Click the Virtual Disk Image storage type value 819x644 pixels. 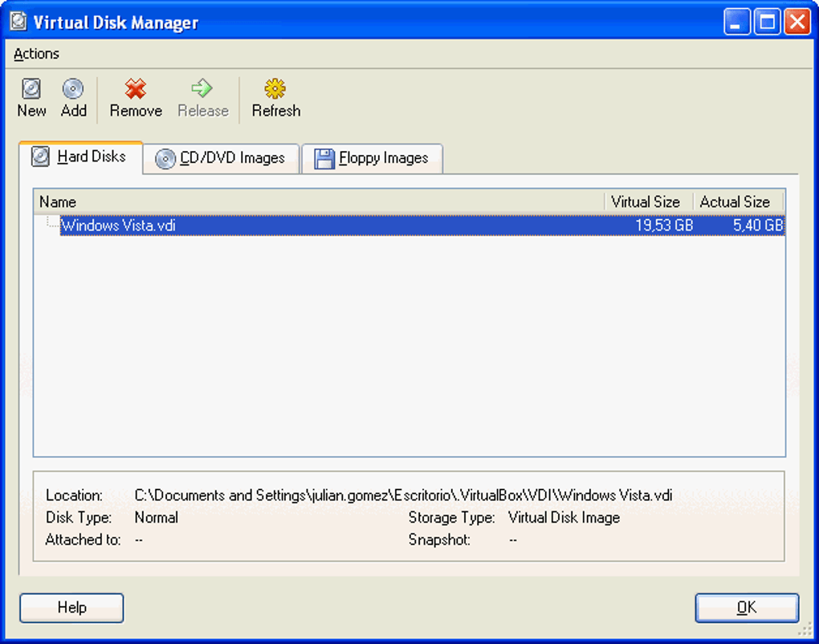pyautogui.click(x=564, y=518)
